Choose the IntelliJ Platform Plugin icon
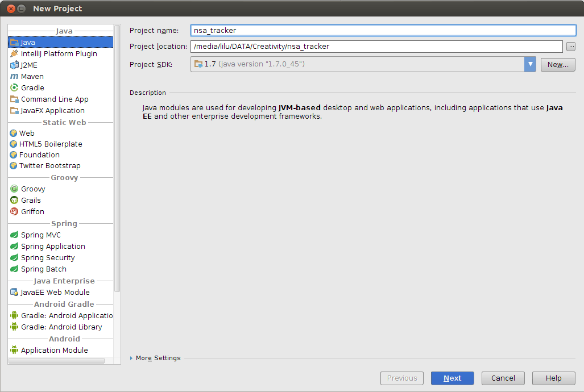Viewport: 584px width, 392px height. [14, 53]
